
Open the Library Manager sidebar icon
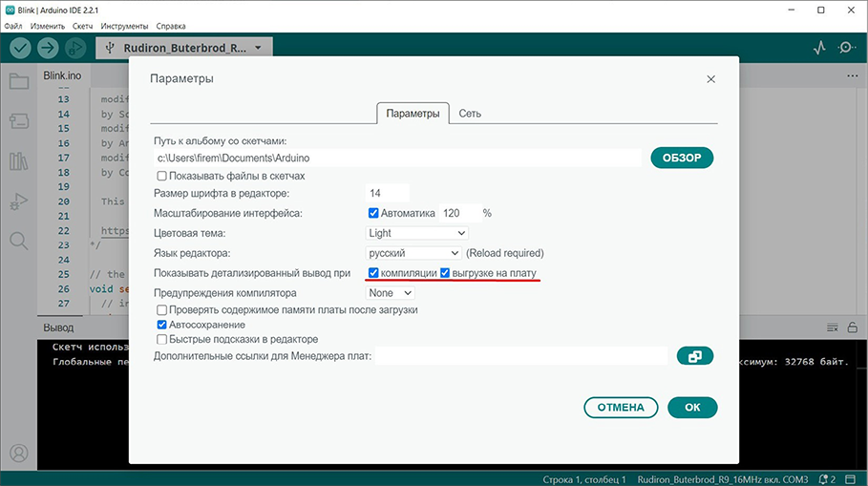19,161
